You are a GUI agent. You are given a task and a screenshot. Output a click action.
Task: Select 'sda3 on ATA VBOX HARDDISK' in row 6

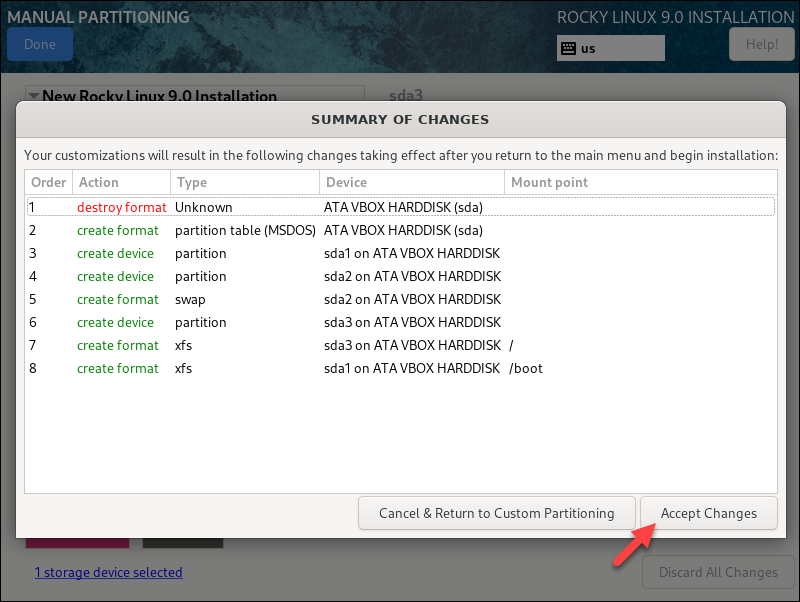pyautogui.click(x=412, y=322)
